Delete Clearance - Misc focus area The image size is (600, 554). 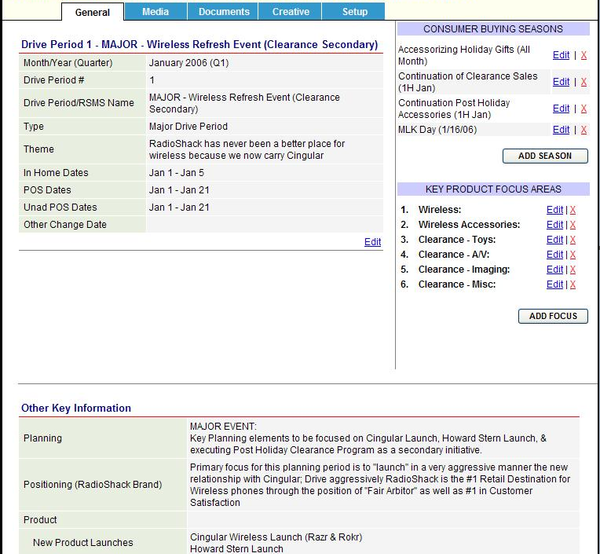tap(572, 284)
